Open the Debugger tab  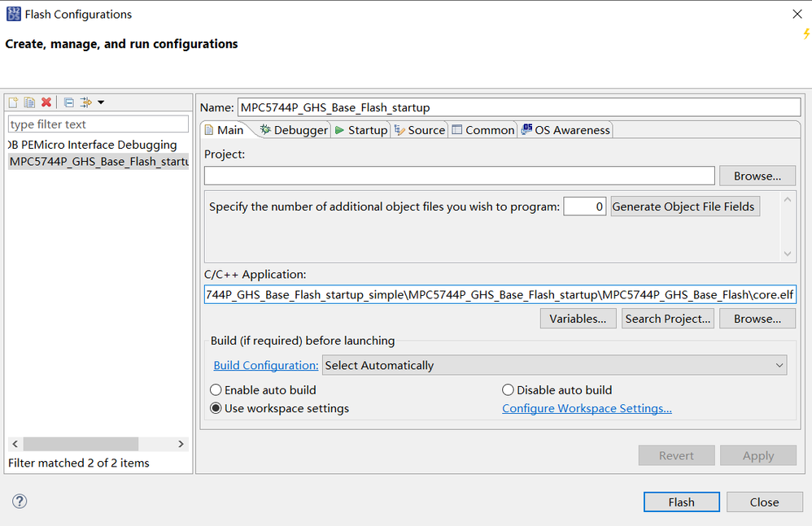294,130
